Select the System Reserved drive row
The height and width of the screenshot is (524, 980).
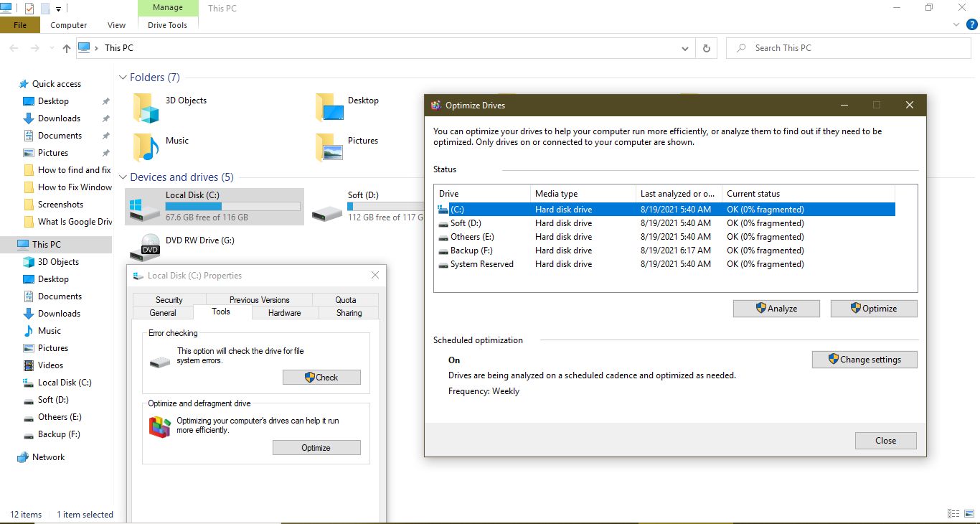click(x=666, y=264)
